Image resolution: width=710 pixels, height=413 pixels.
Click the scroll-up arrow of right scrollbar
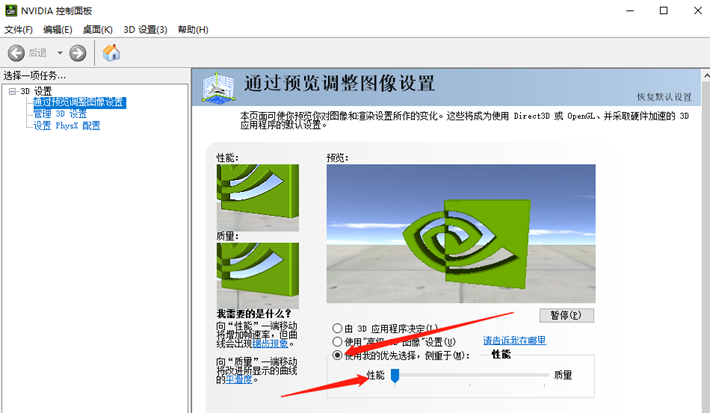coord(706,76)
